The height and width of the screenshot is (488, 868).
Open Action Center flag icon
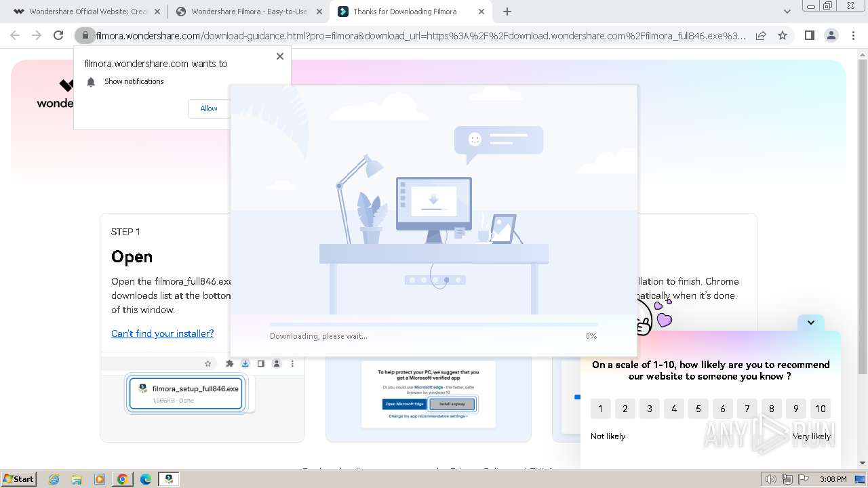point(803,479)
